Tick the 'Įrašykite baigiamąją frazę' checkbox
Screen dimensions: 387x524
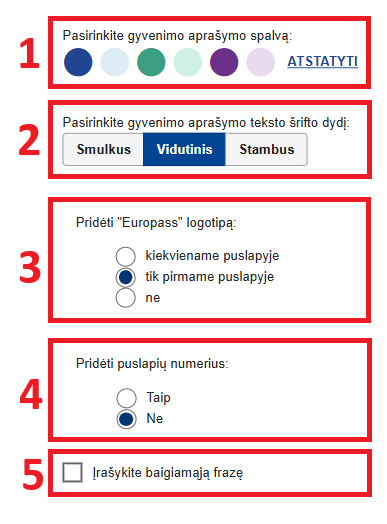[x=73, y=473]
